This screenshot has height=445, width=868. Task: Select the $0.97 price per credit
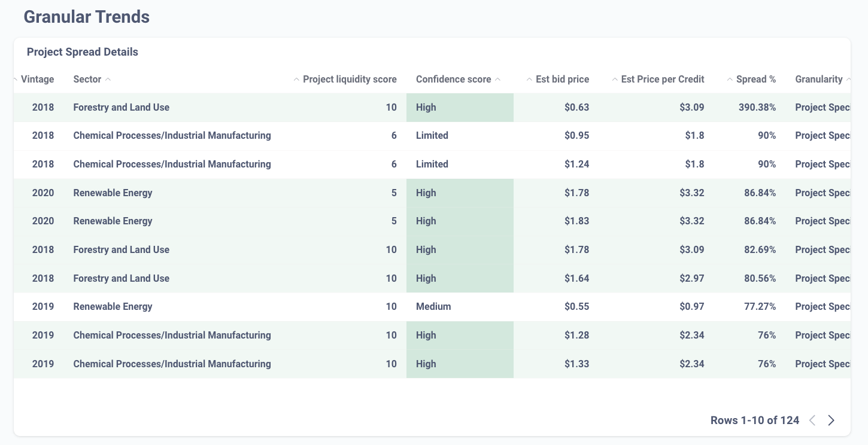pyautogui.click(x=691, y=307)
